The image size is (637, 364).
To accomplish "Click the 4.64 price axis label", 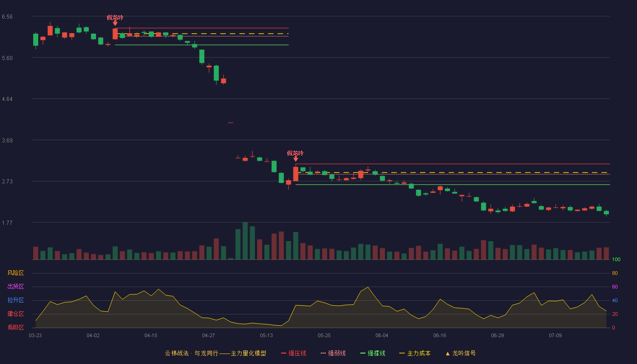I will (x=7, y=99).
